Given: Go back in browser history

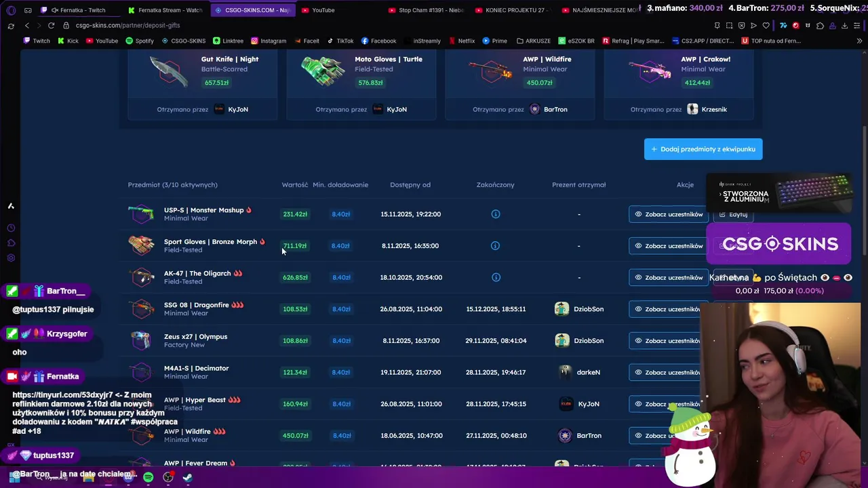Looking at the screenshot, I should click(x=27, y=25).
